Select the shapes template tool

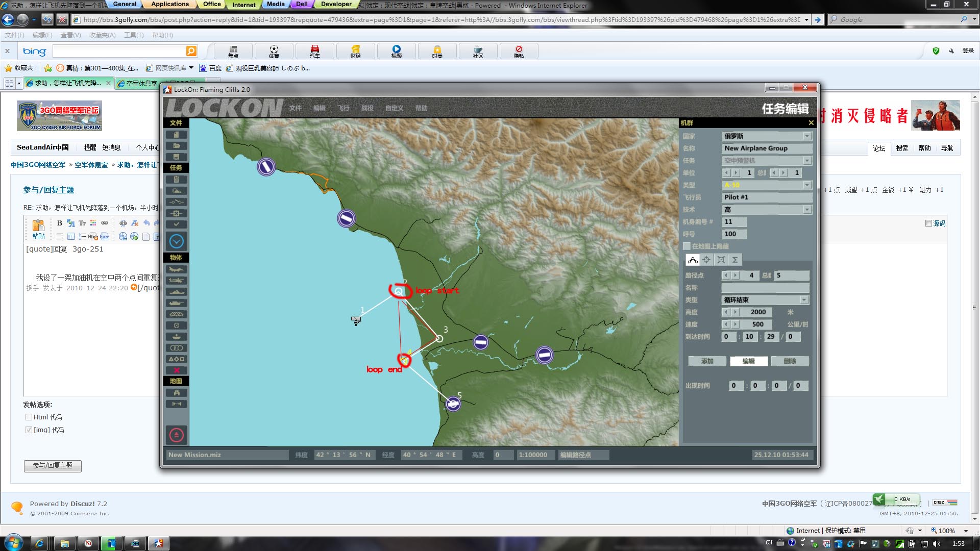(176, 359)
